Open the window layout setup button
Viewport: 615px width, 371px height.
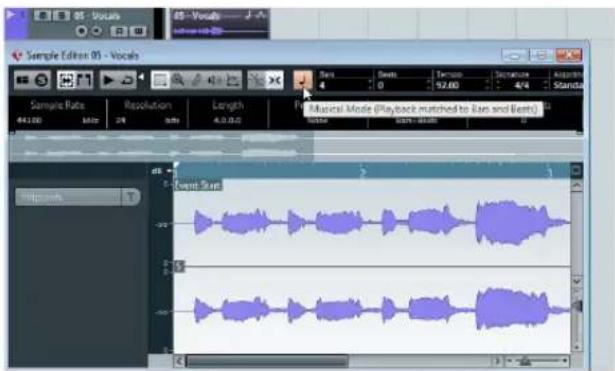[x=23, y=80]
